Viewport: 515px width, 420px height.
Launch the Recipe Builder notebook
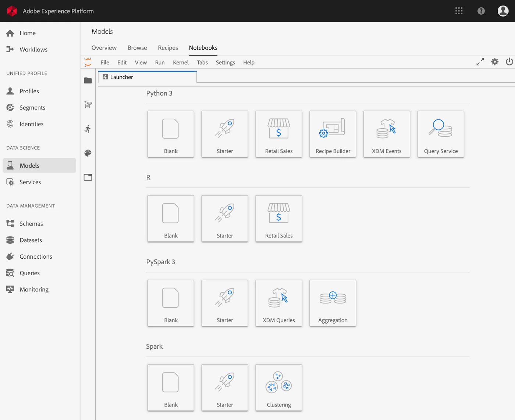333,134
